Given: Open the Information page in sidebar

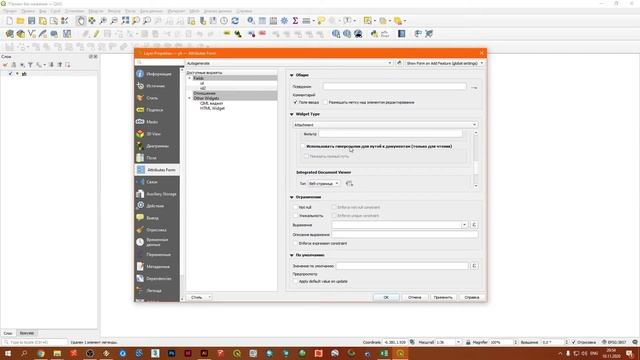Looking at the screenshot, I should tap(157, 74).
